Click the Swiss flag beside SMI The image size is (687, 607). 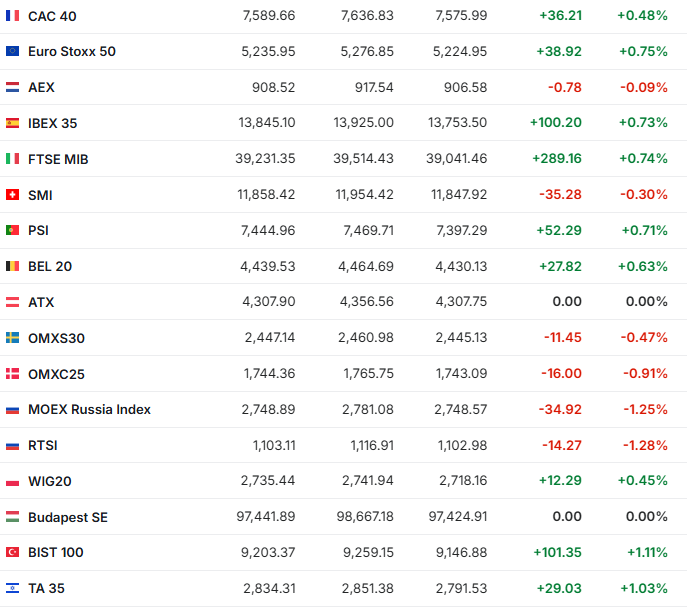[12, 195]
